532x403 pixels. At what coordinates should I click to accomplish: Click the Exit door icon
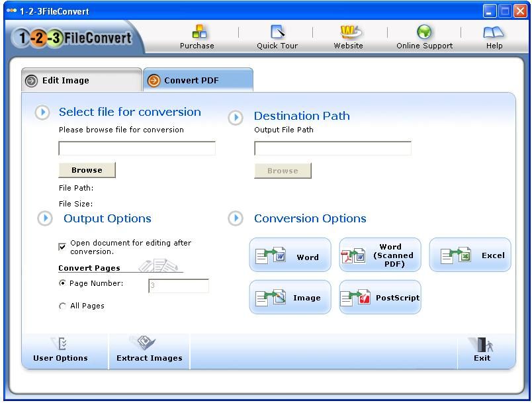(481, 345)
